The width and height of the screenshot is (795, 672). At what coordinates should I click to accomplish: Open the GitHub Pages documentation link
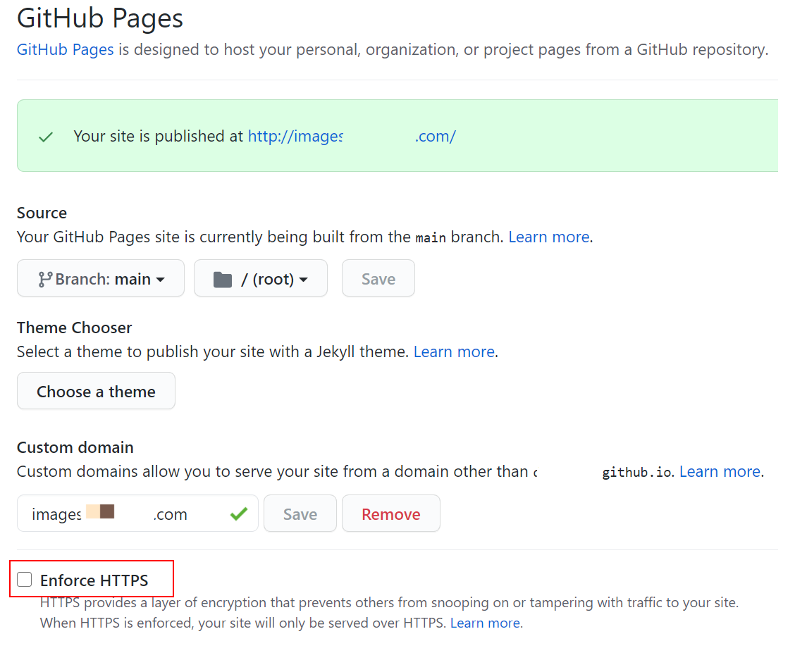coord(66,50)
